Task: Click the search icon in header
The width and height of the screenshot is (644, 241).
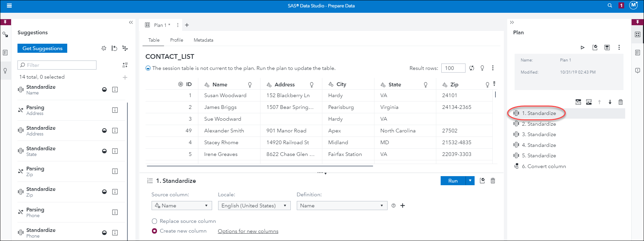Action: (x=610, y=6)
